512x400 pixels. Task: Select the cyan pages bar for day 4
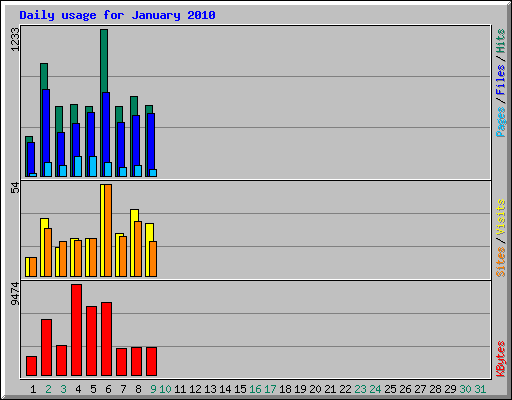click(78, 166)
